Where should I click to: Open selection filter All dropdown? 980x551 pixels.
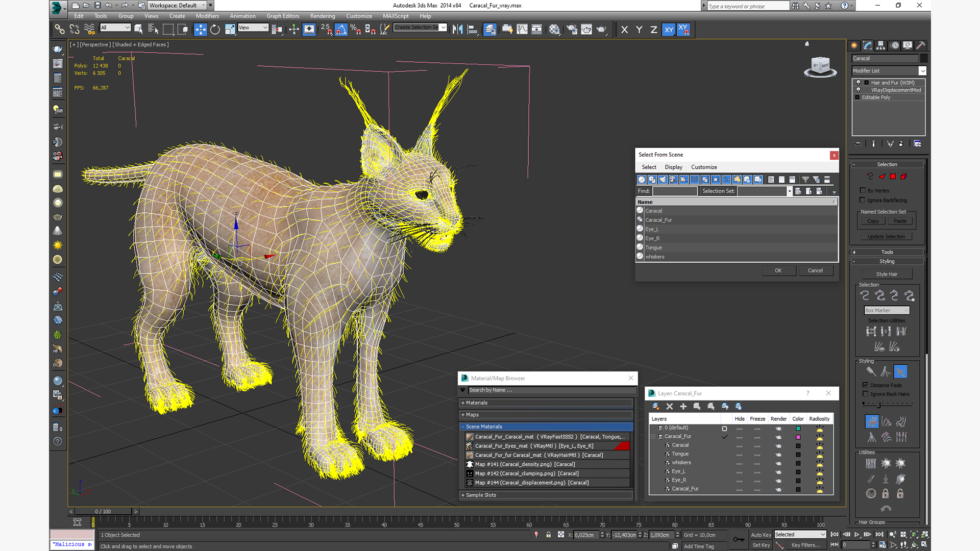point(115,28)
